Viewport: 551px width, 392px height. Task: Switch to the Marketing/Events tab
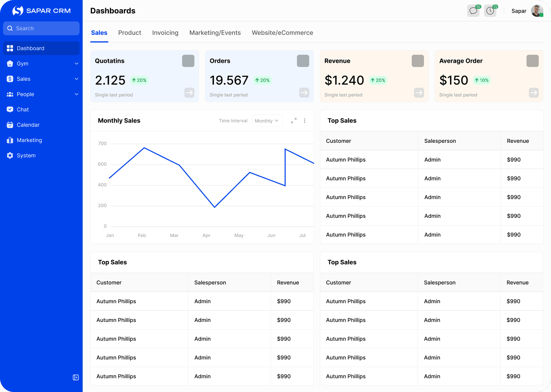(x=215, y=33)
